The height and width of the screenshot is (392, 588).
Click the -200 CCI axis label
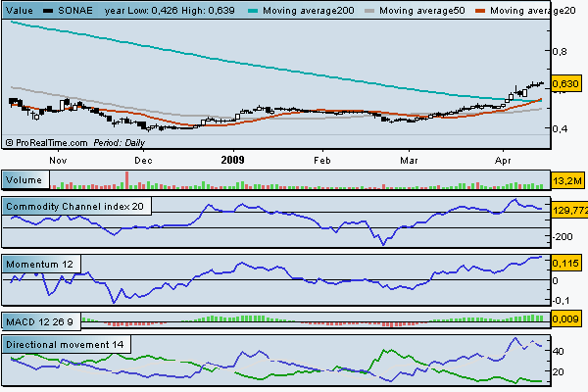coord(563,237)
